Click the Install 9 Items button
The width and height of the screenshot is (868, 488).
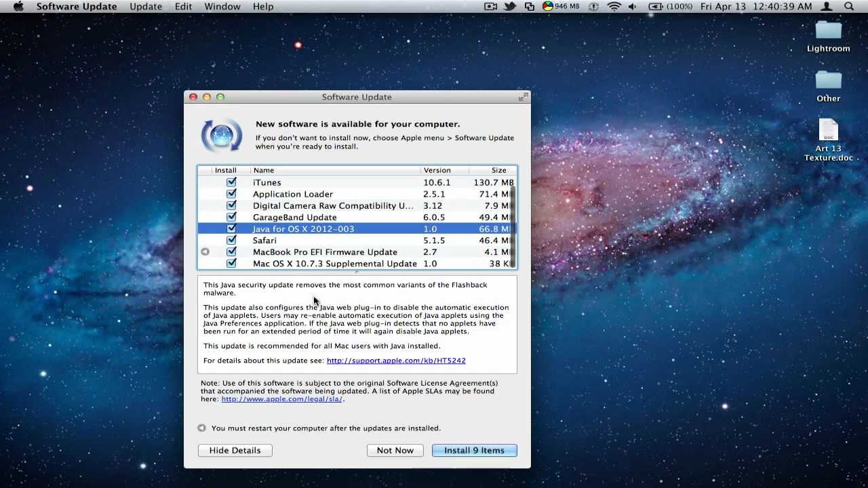pyautogui.click(x=475, y=450)
